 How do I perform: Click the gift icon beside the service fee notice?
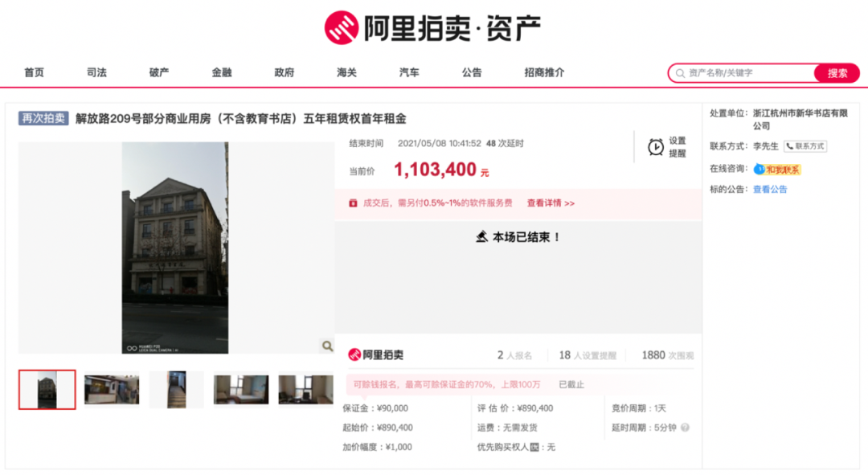pos(353,203)
